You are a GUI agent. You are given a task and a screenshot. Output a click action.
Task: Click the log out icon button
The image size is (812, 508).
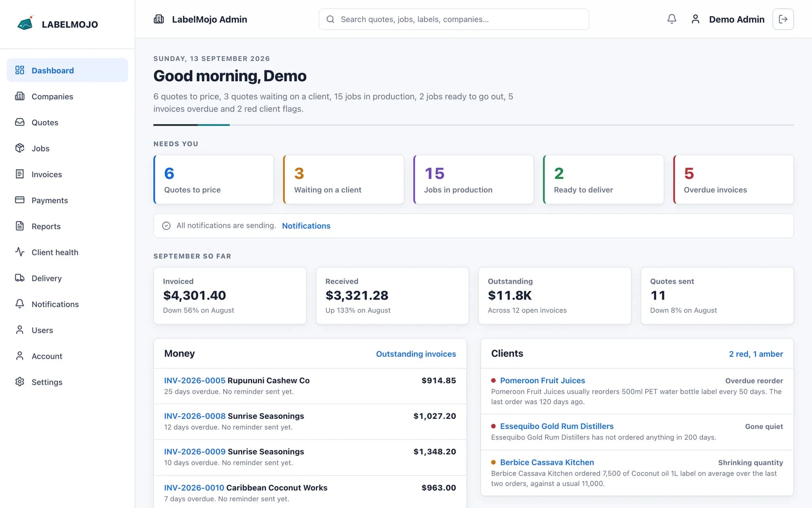783,19
